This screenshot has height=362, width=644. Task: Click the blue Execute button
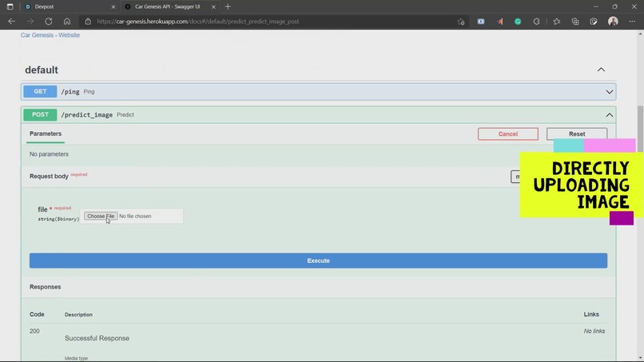pyautogui.click(x=318, y=261)
